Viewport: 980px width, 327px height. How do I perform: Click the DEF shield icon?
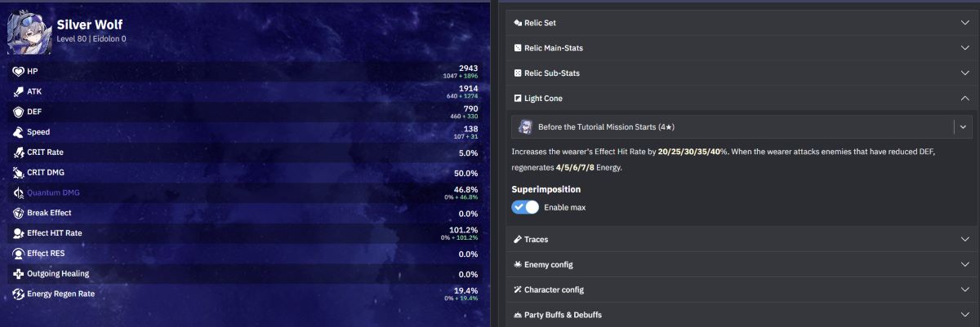coord(18,112)
